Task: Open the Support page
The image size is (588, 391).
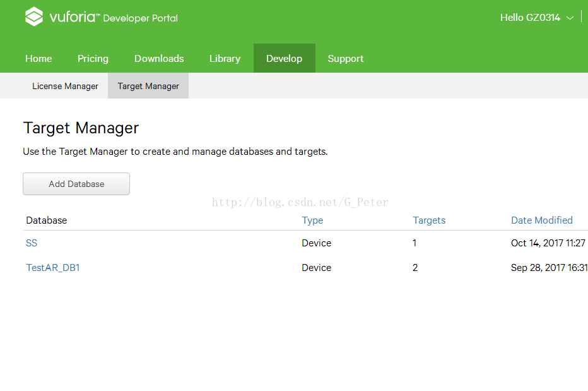Action: pyautogui.click(x=346, y=59)
